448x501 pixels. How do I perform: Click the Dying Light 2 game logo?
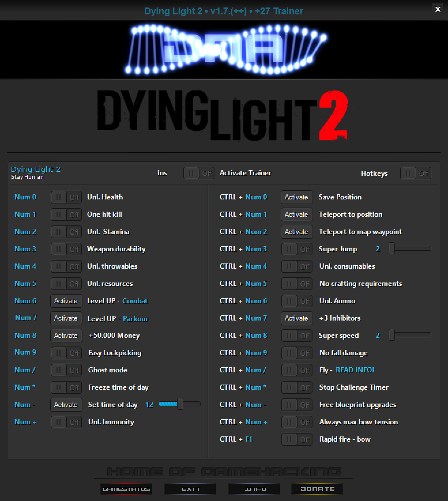click(222, 115)
